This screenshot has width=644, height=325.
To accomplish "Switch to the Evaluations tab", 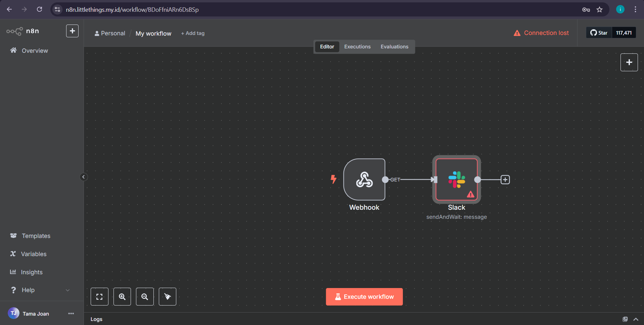I will pos(394,47).
